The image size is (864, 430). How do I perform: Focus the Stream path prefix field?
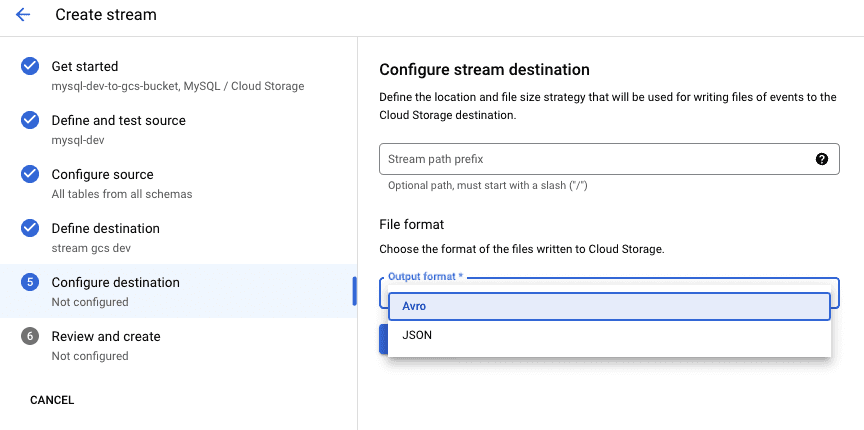[x=609, y=159]
